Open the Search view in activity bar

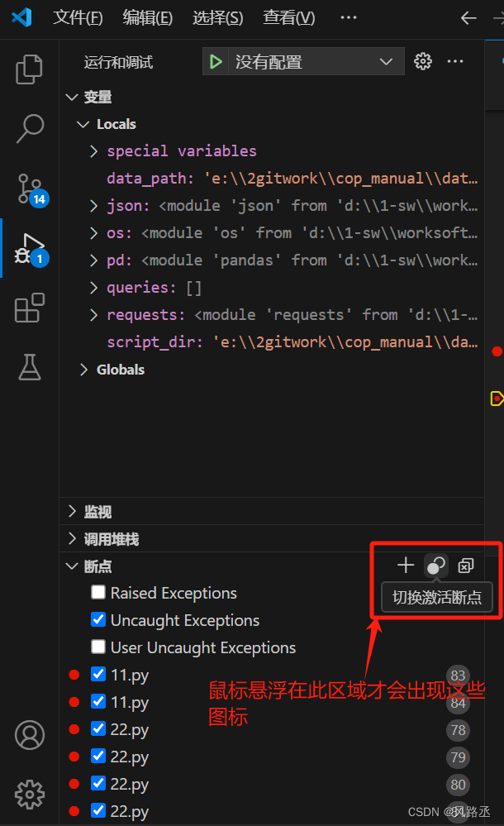(x=29, y=128)
